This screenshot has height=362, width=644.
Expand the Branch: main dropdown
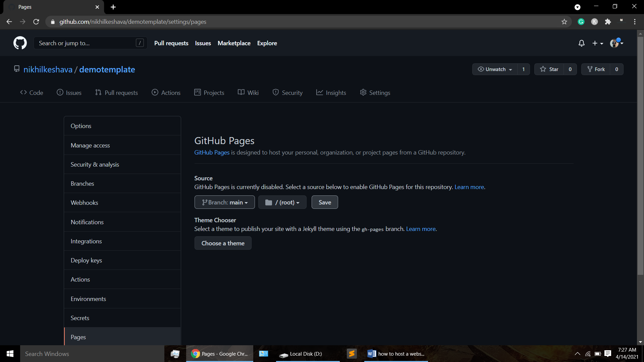(x=224, y=202)
